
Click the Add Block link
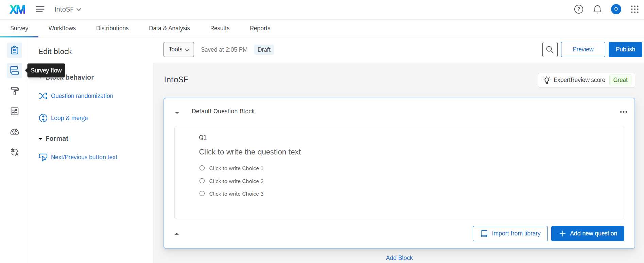coord(399,258)
